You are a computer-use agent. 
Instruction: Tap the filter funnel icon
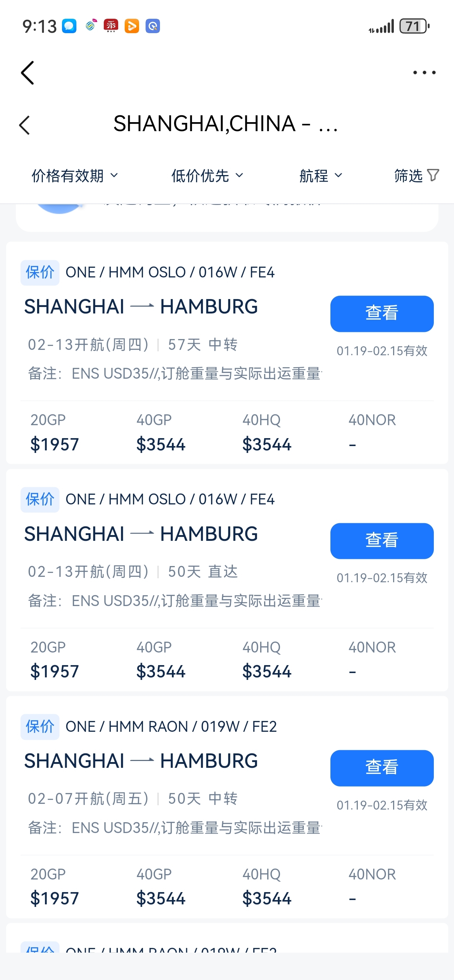pos(433,175)
